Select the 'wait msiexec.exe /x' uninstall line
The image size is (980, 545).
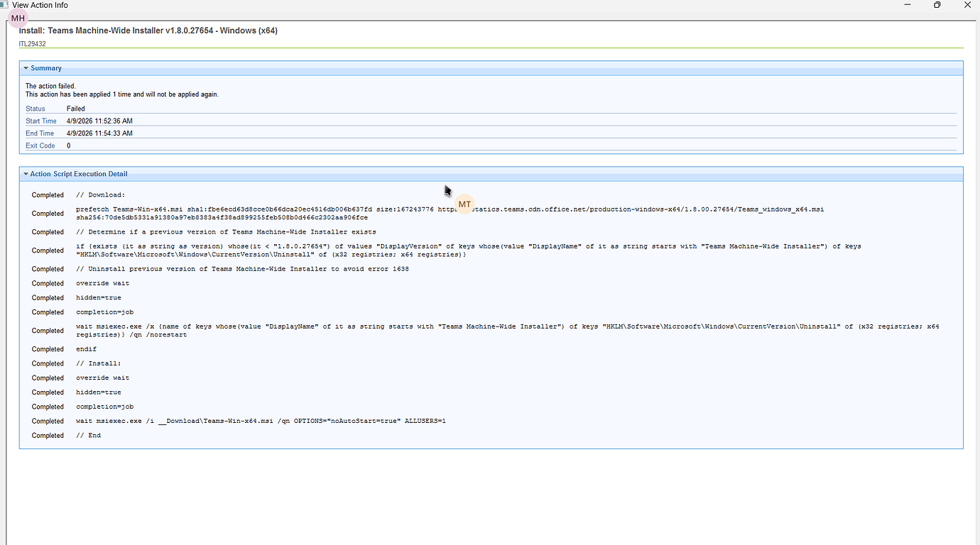tap(508, 331)
